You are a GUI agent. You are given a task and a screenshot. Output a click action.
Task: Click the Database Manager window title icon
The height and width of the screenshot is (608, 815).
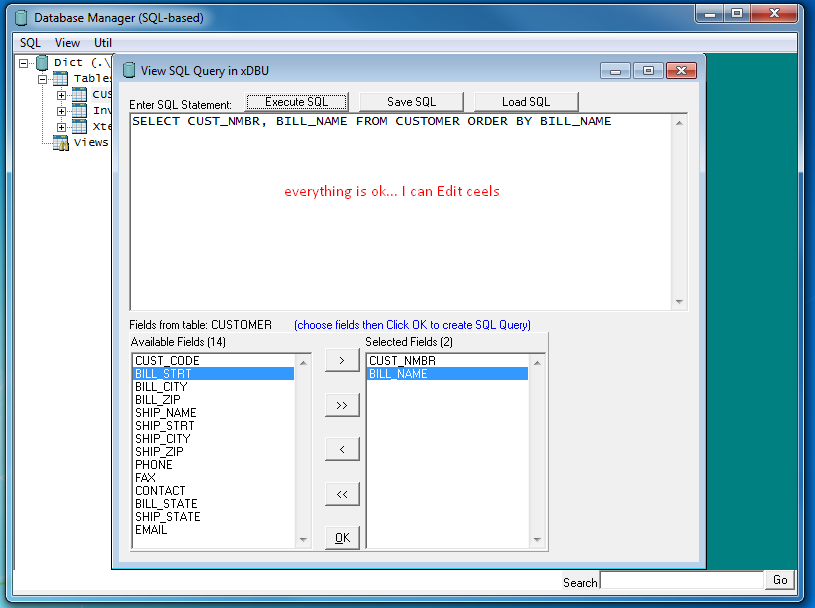[20, 18]
